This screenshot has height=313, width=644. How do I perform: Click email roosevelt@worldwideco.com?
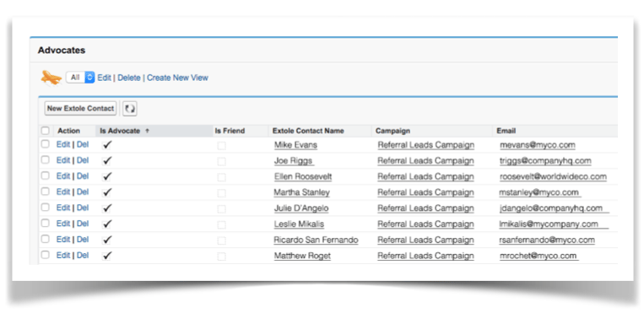click(x=553, y=176)
